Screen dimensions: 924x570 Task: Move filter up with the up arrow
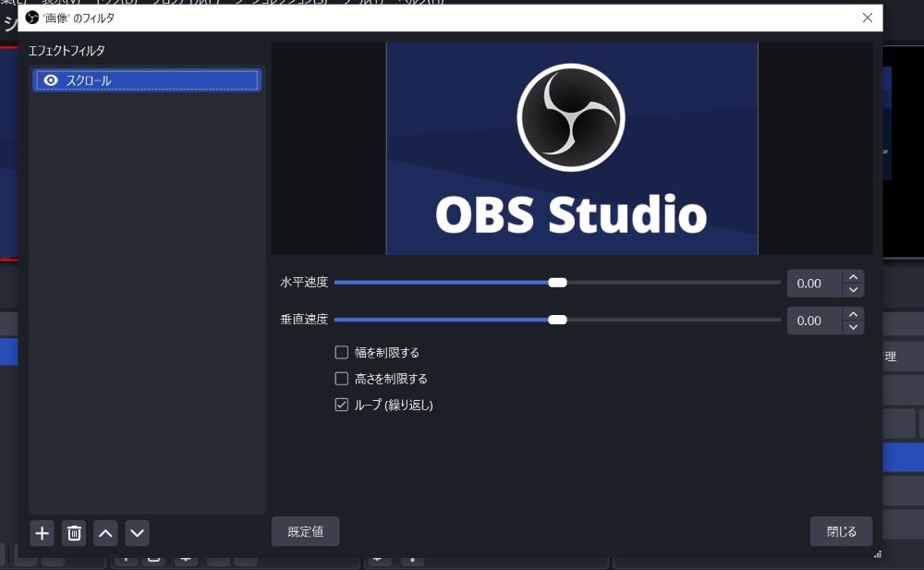coord(105,533)
